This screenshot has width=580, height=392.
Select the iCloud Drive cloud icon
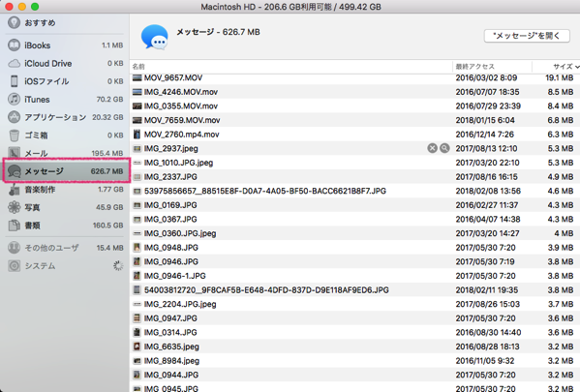[15, 63]
